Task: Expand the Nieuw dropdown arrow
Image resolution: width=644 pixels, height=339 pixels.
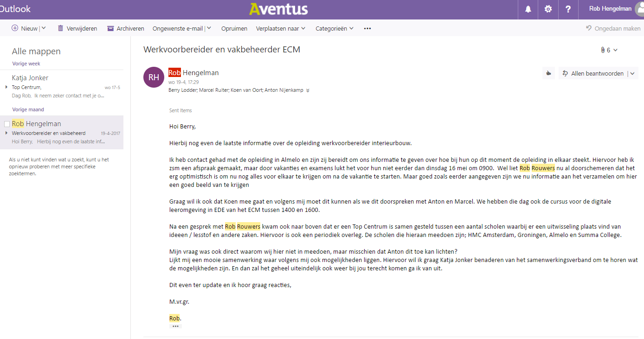Action: coord(44,28)
